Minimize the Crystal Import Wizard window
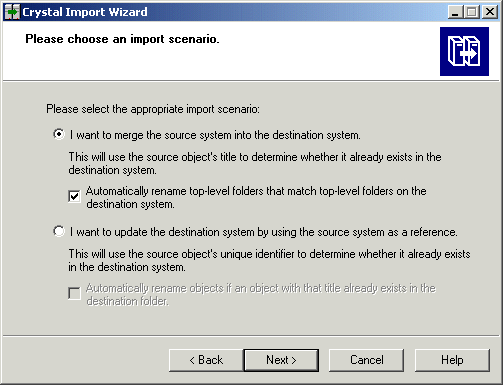The width and height of the screenshot is (503, 385). (x=455, y=12)
